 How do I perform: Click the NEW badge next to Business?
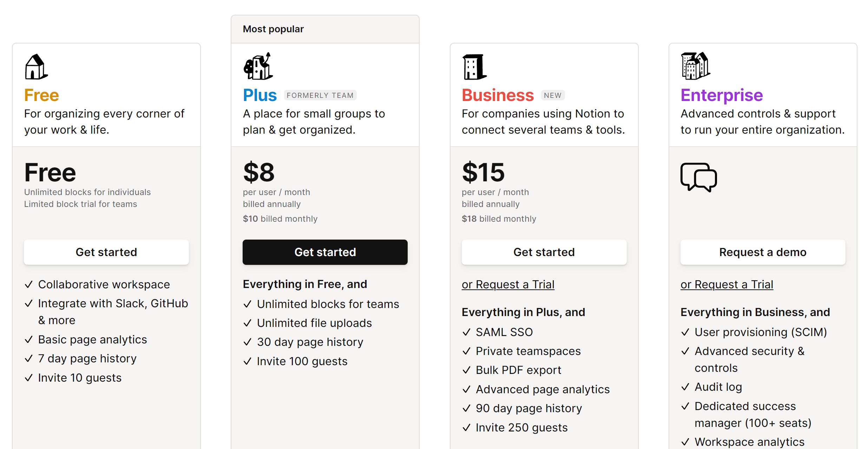553,95
